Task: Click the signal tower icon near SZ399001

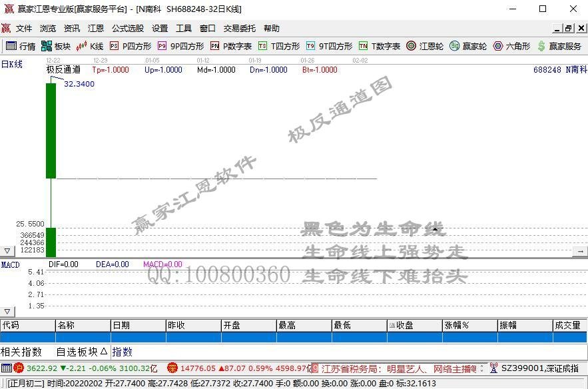Action: point(493,368)
